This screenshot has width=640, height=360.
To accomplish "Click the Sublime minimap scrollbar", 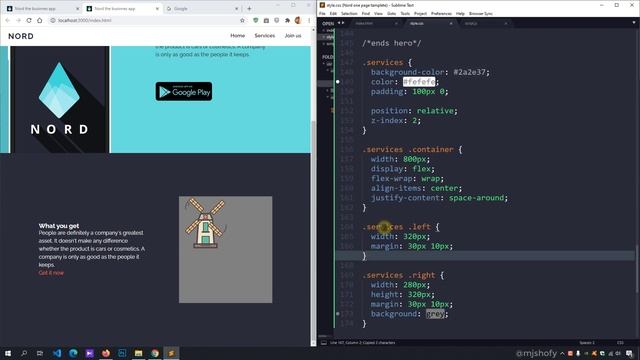I will click(x=638, y=269).
